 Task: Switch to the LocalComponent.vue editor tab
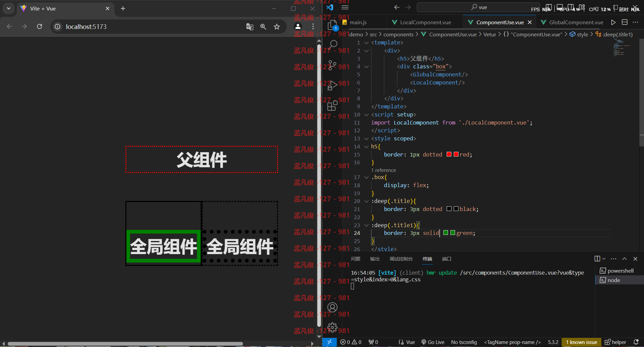tap(426, 22)
